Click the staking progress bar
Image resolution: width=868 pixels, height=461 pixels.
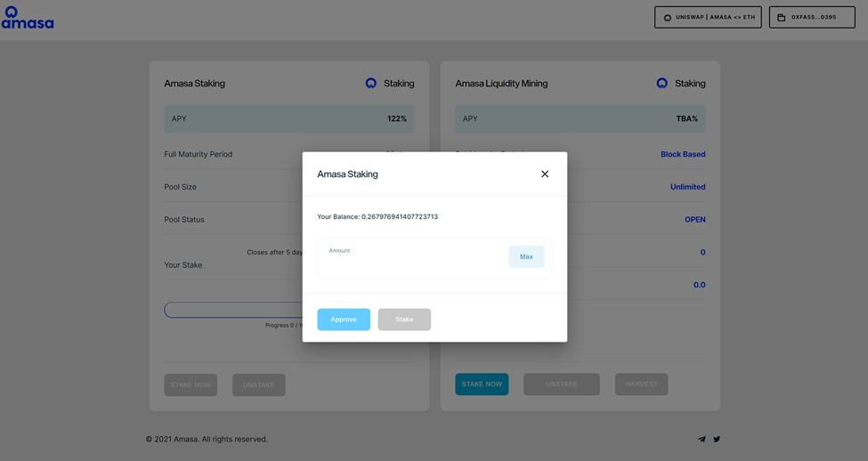pos(233,310)
